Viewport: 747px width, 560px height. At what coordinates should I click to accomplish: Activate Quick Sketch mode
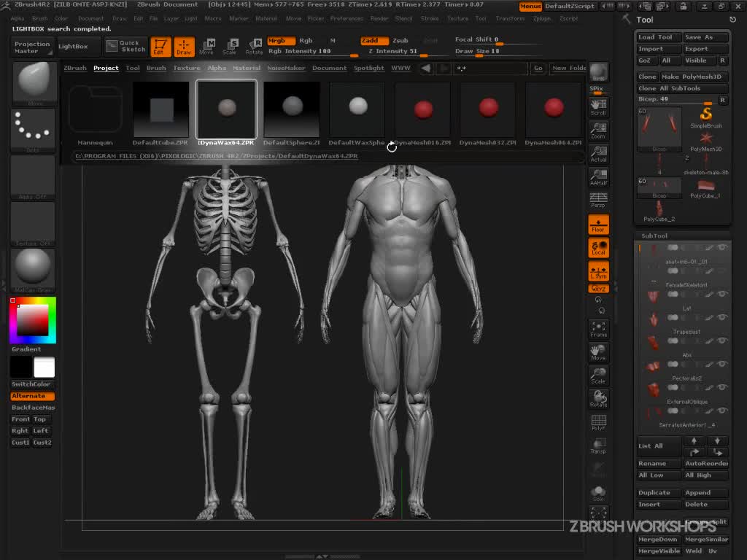(125, 46)
